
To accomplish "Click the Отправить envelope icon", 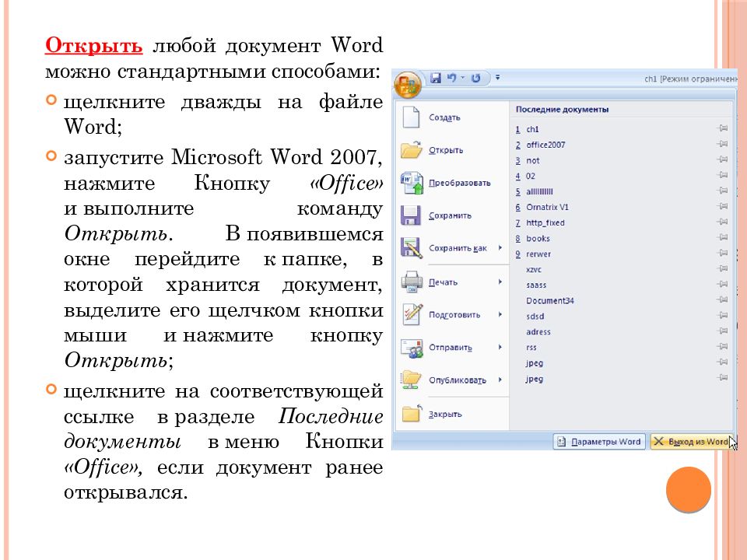I will tap(412, 348).
